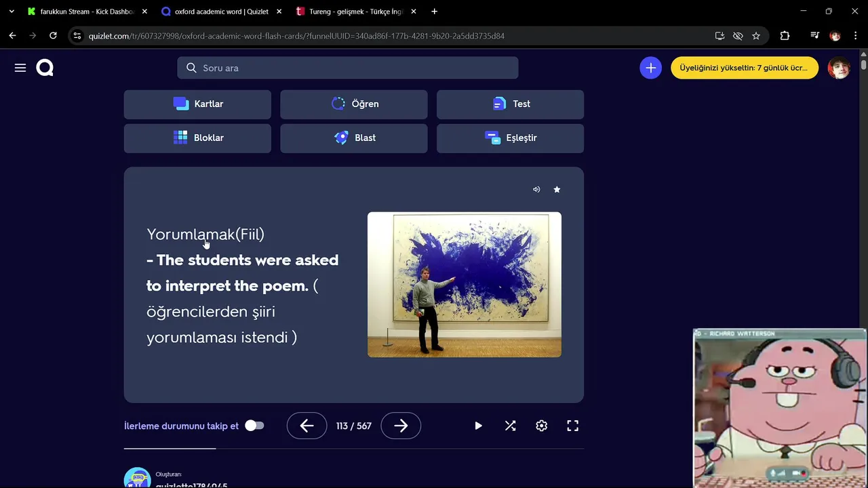868x488 pixels.
Task: Shuffle the flashcards
Action: click(510, 426)
